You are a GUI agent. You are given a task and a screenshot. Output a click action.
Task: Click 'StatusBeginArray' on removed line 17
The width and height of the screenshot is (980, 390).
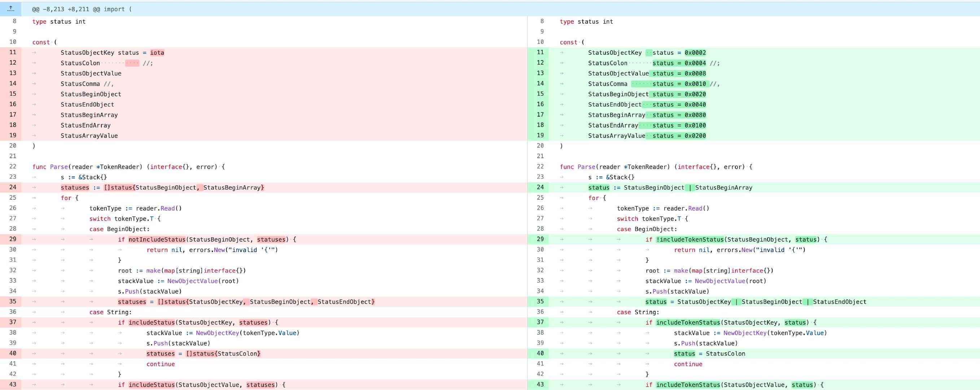[89, 115]
